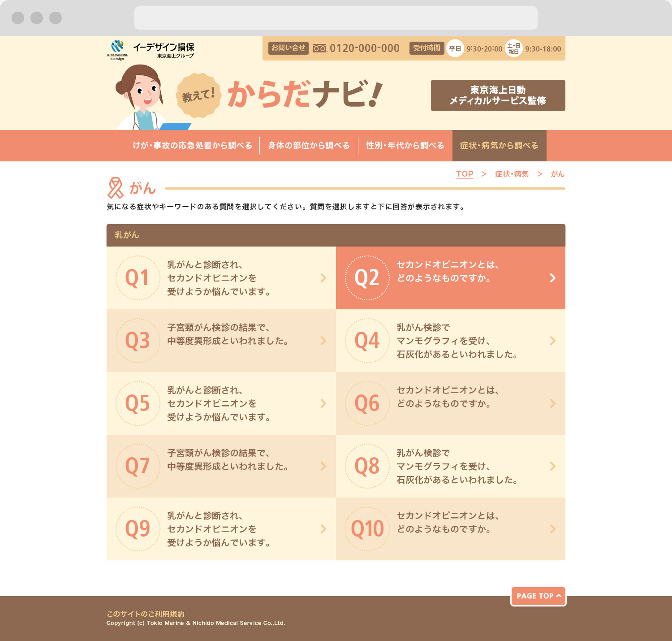672x641 pixels.
Task: Click the PAGE TOP button
Action: coord(538,596)
